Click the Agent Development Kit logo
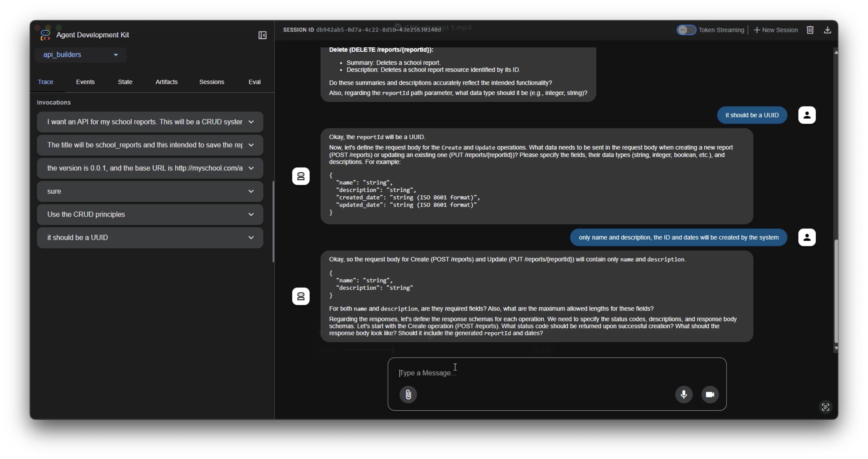Viewport: 868px width, 459px height. coord(45,35)
